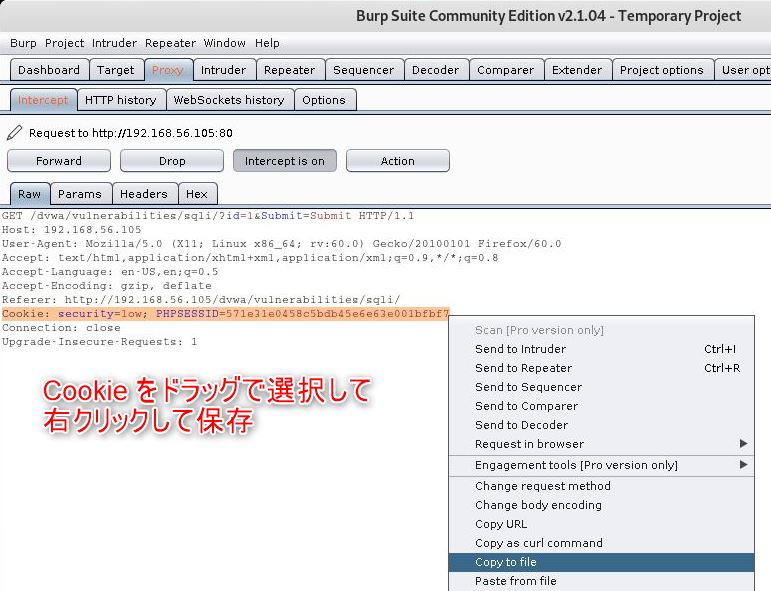Image resolution: width=771 pixels, height=591 pixels.
Task: Open the Help menu
Action: [x=267, y=43]
